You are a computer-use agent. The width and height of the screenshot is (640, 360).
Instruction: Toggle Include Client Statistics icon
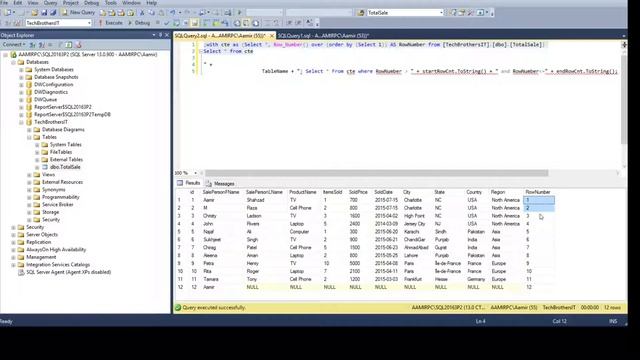(224, 23)
